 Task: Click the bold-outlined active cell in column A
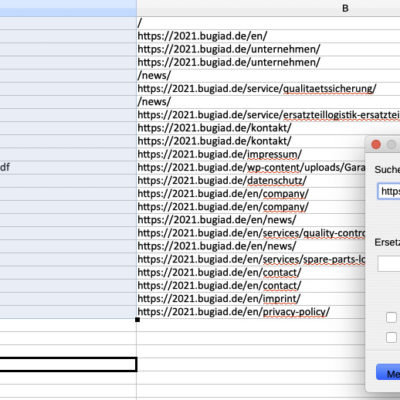click(68, 364)
